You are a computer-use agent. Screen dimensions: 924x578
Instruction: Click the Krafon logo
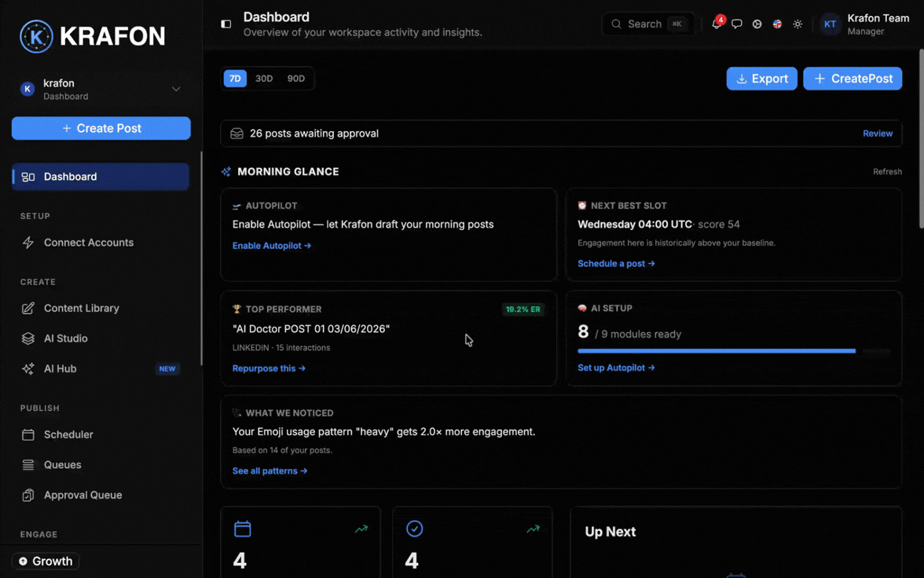point(93,36)
